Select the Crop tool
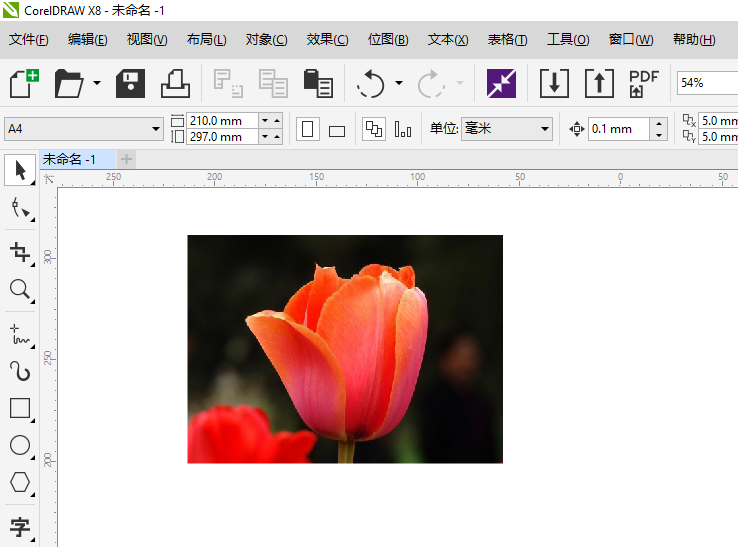Viewport: 738px width, 547px height. (19, 251)
